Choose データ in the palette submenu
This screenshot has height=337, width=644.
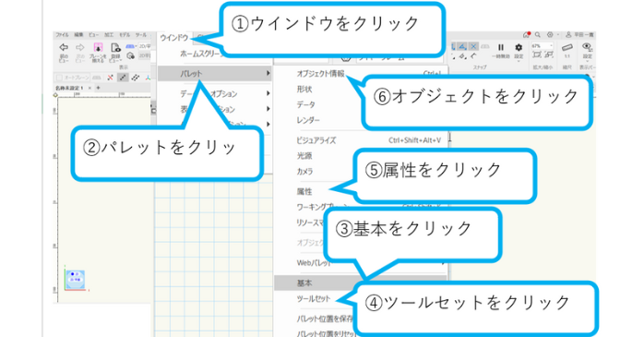306,105
